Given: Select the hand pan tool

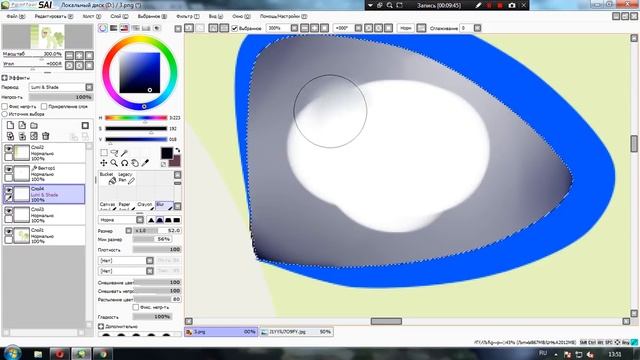Looking at the screenshot, I should point(134,163).
